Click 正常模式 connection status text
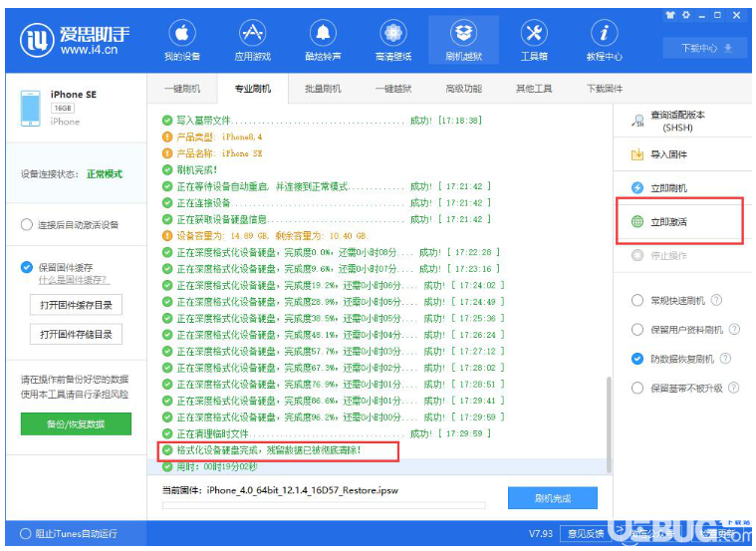Image resolution: width=756 pixels, height=551 pixels. coord(105,174)
